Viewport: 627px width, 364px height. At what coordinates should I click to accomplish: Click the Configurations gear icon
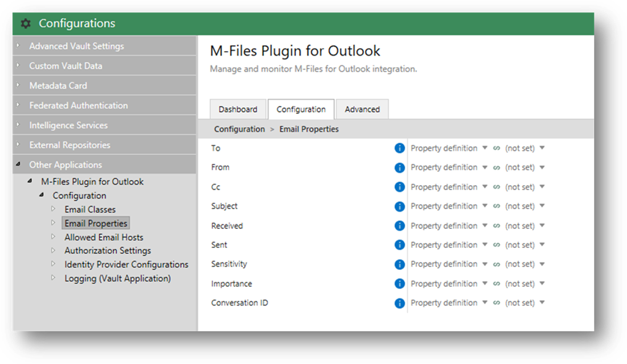(x=26, y=23)
